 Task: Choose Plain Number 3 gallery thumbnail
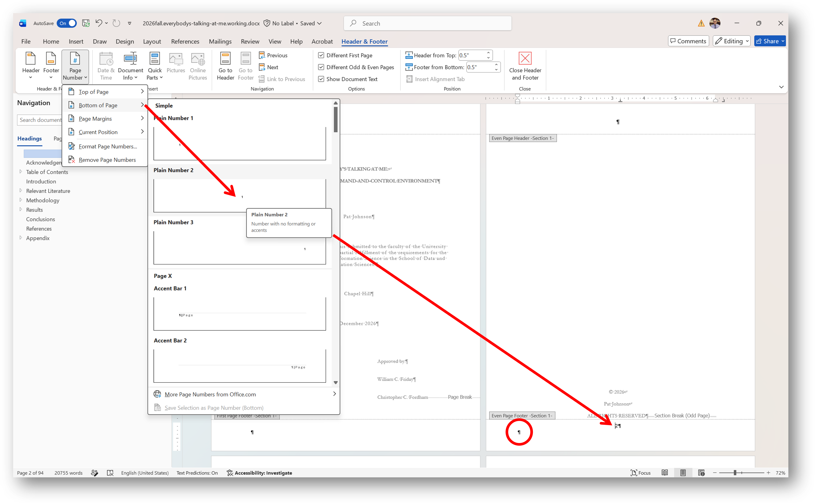coord(240,247)
